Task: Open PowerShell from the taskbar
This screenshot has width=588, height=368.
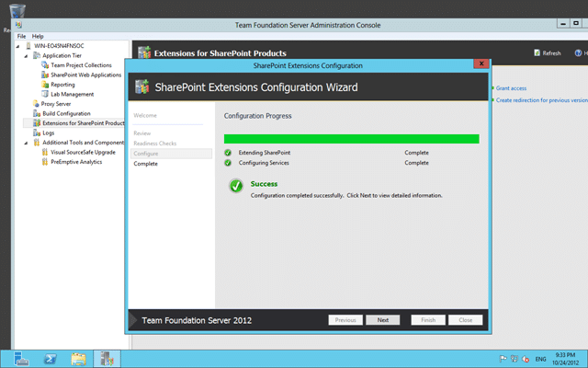Action: 50,359
